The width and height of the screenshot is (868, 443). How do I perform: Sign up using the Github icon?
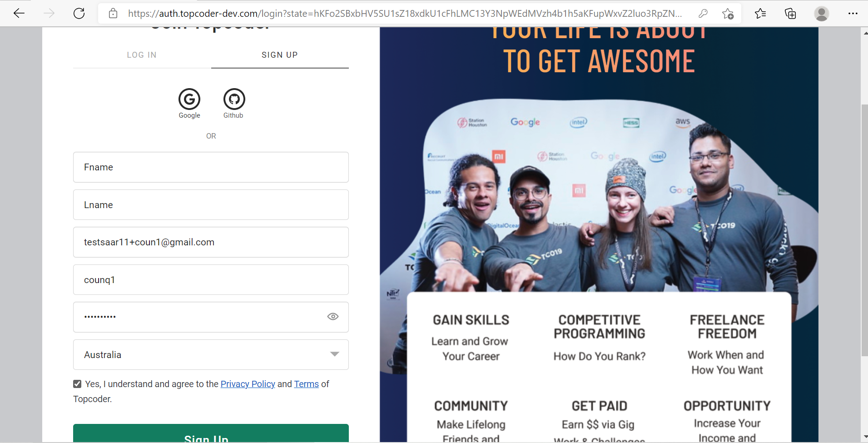click(x=233, y=99)
